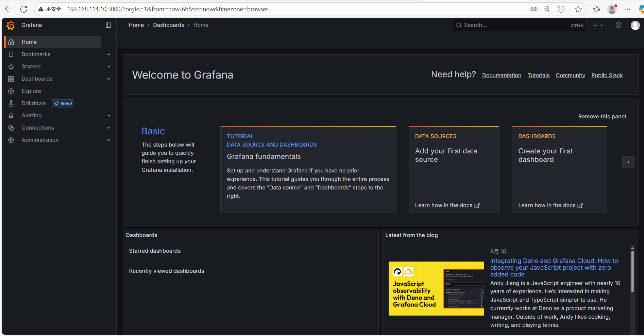Click the plus New icon in top bar
Image resolution: width=644 pixels, height=336 pixels.
(x=595, y=25)
